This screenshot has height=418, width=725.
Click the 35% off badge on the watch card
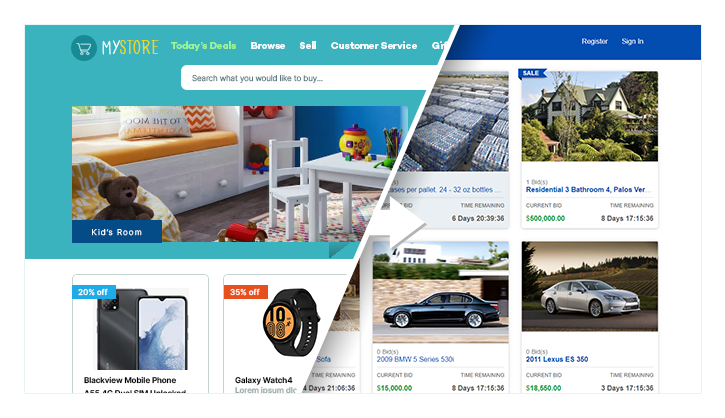pos(245,292)
